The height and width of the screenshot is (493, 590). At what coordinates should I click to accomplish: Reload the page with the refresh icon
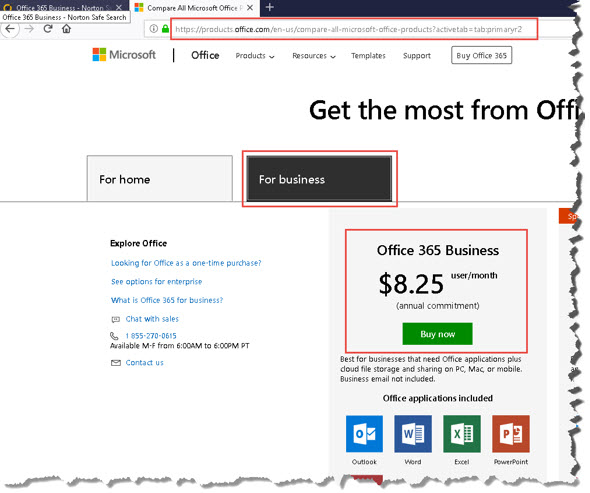point(48,29)
